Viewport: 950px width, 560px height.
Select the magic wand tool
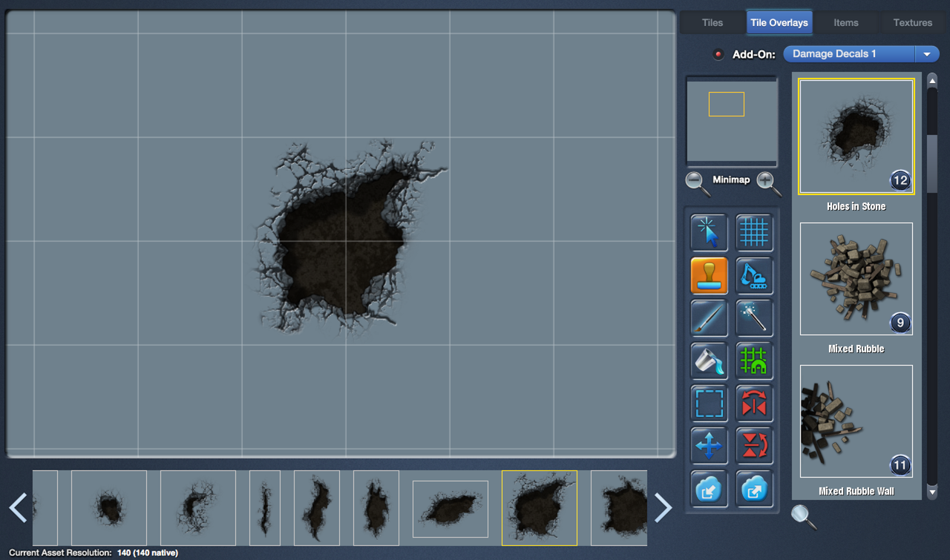click(x=754, y=318)
